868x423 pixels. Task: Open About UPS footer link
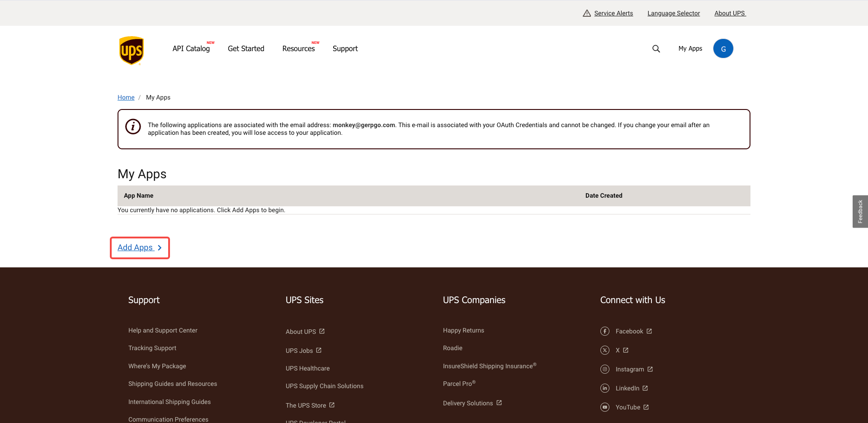(x=301, y=332)
